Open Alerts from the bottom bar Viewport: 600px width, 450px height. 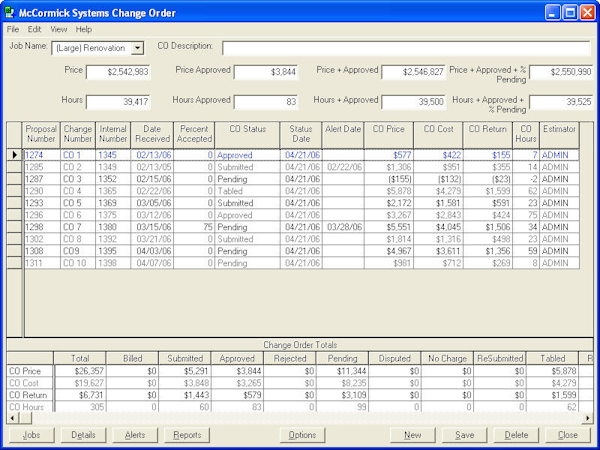pyautogui.click(x=135, y=435)
